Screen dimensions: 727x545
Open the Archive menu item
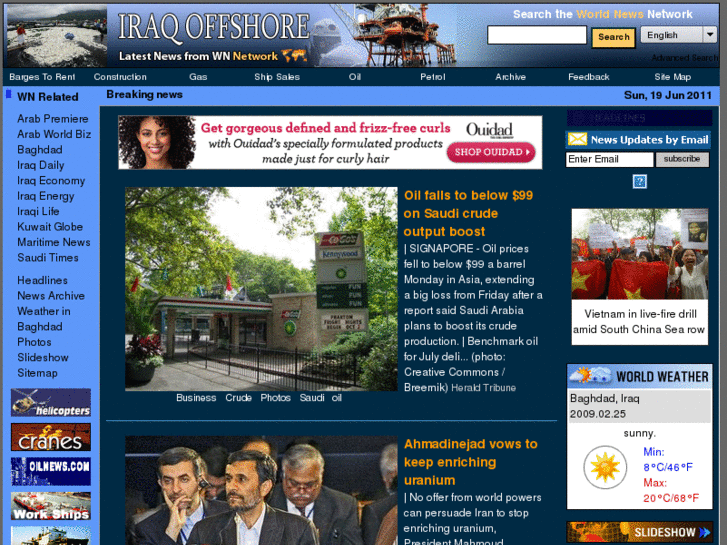click(510, 77)
